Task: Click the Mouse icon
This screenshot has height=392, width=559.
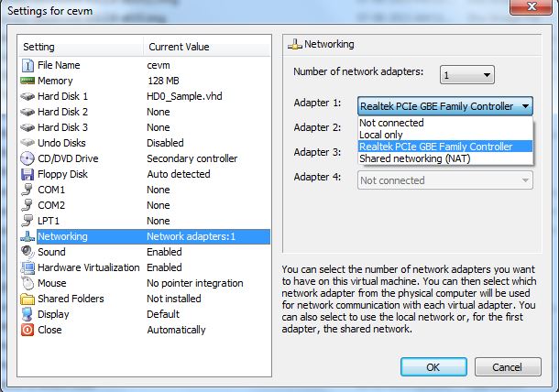Action: point(27,283)
